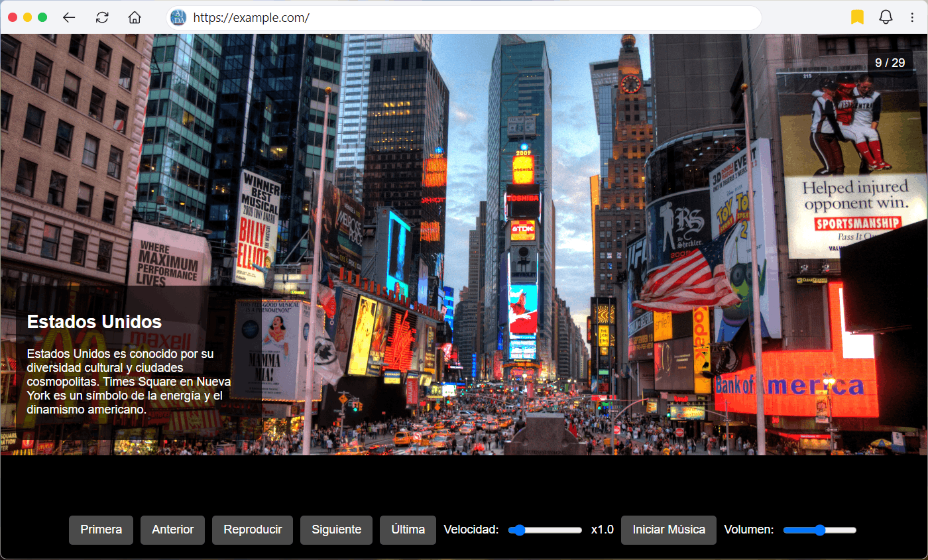Start the music with Iniciar Música

[669, 530]
